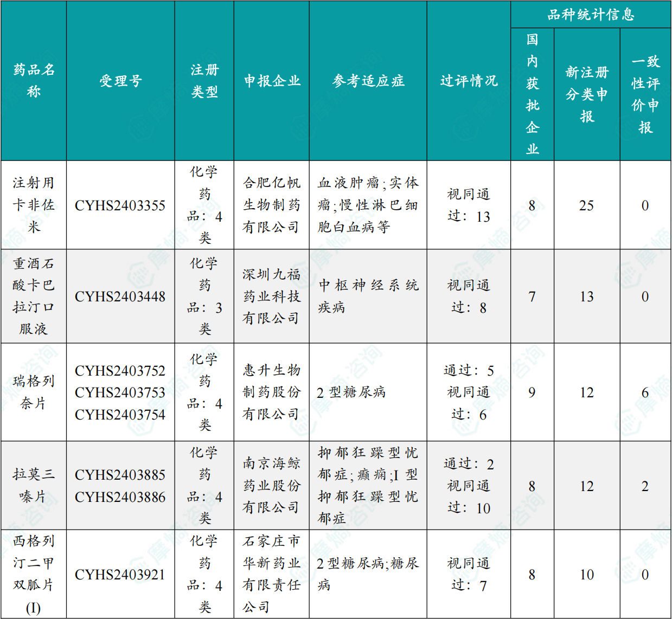Click value 9 in 国内获批企业 column
Image resolution: width=672 pixels, height=619 pixels.
point(532,392)
